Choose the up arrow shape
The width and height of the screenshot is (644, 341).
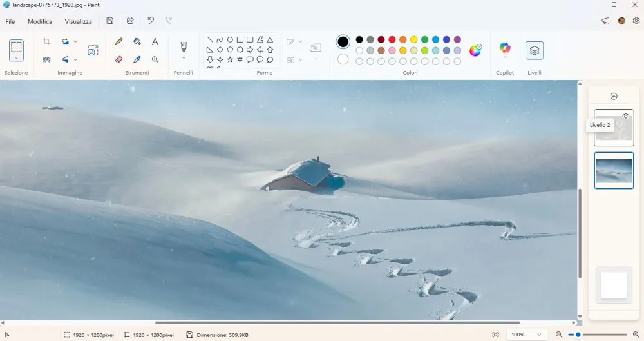click(270, 50)
